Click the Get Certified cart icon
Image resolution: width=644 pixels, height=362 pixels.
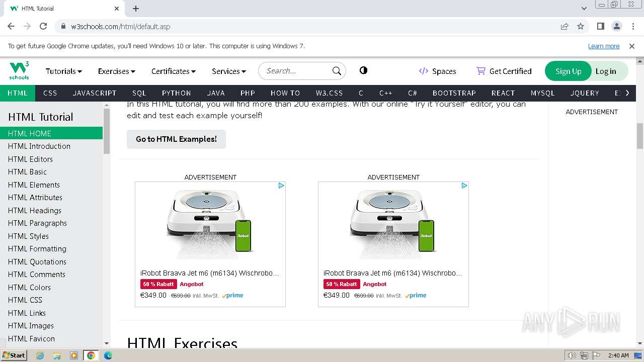click(481, 71)
